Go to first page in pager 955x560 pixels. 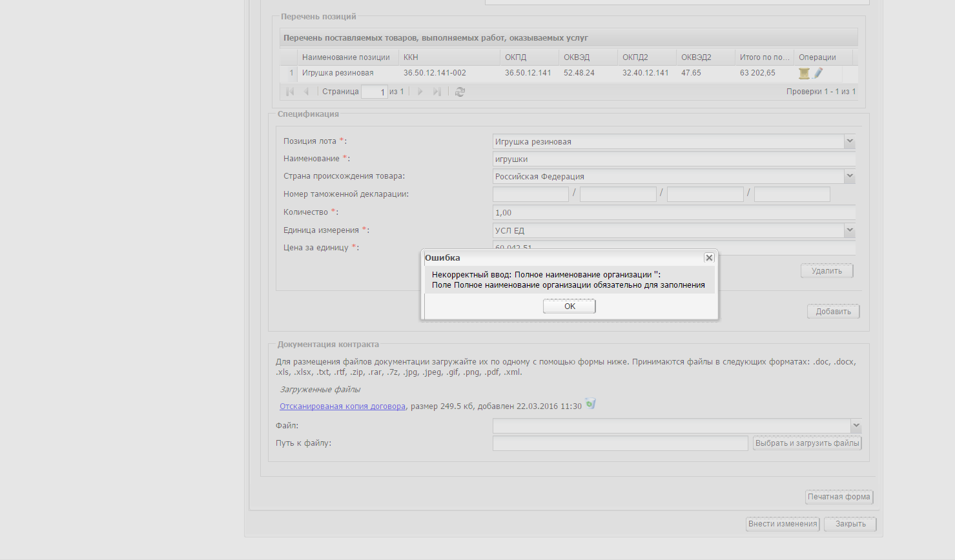click(x=290, y=92)
